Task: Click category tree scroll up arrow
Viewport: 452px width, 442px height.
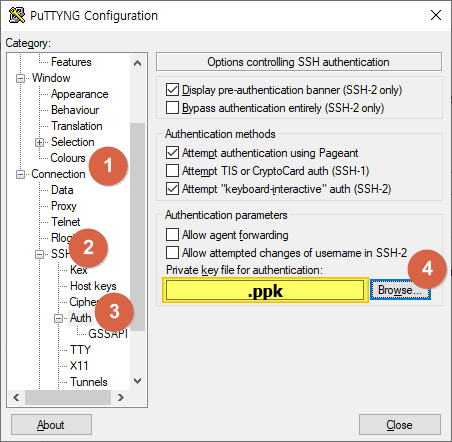Action: (137, 63)
